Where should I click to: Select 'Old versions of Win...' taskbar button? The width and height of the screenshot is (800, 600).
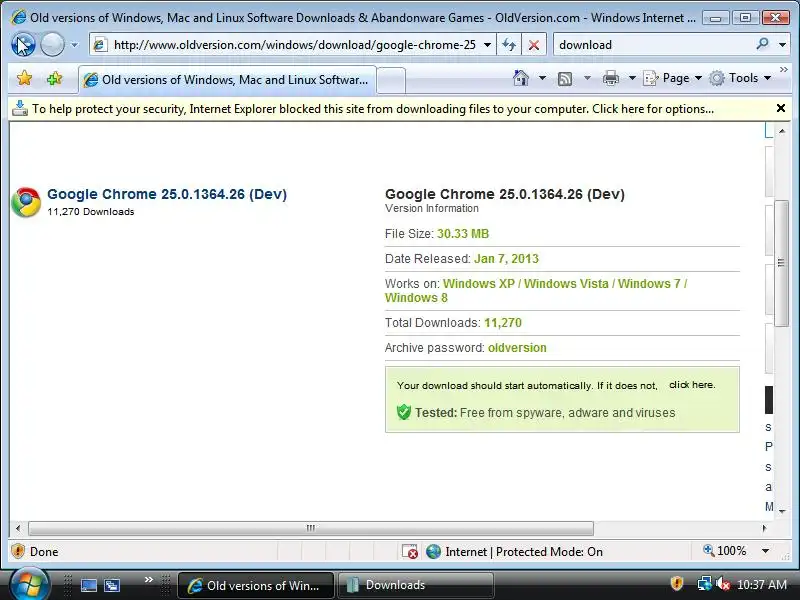tap(256, 585)
